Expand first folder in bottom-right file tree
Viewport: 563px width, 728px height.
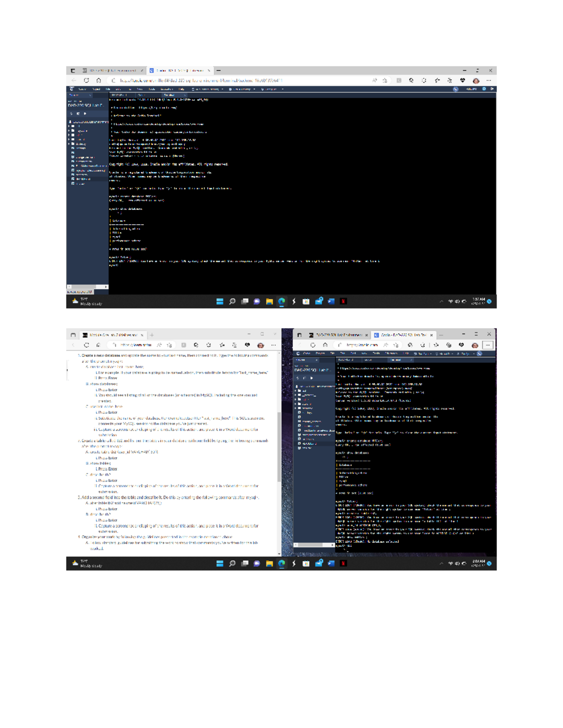[296, 390]
